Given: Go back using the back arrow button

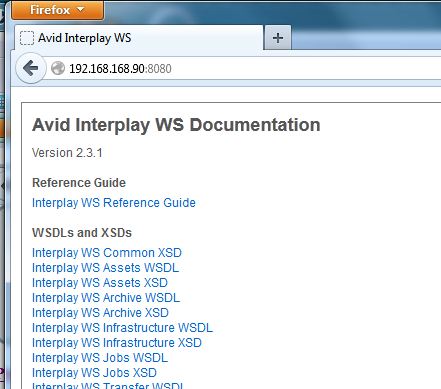Looking at the screenshot, I should (x=31, y=68).
